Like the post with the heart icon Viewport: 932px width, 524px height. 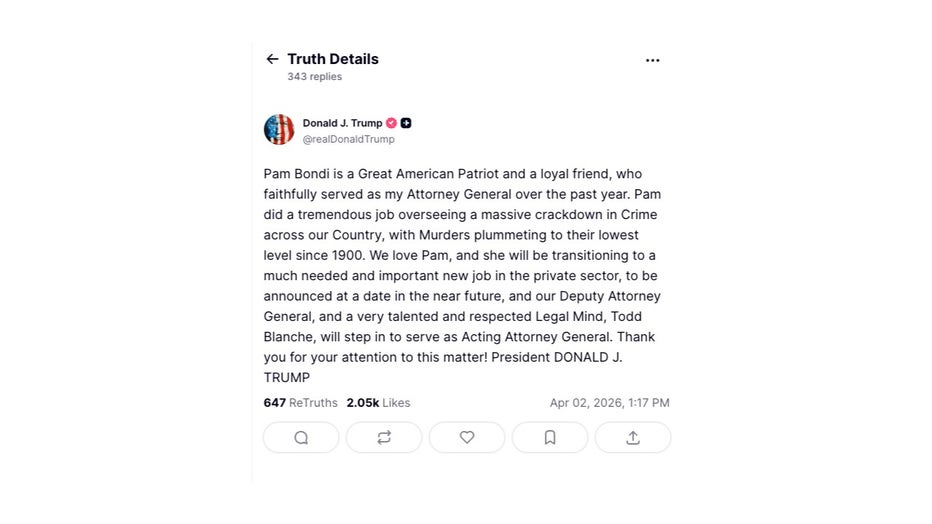[467, 437]
